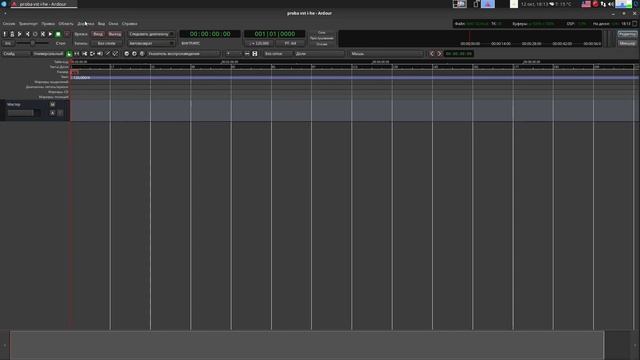
Task: Arm the global record button
Action: pyautogui.click(x=67, y=34)
